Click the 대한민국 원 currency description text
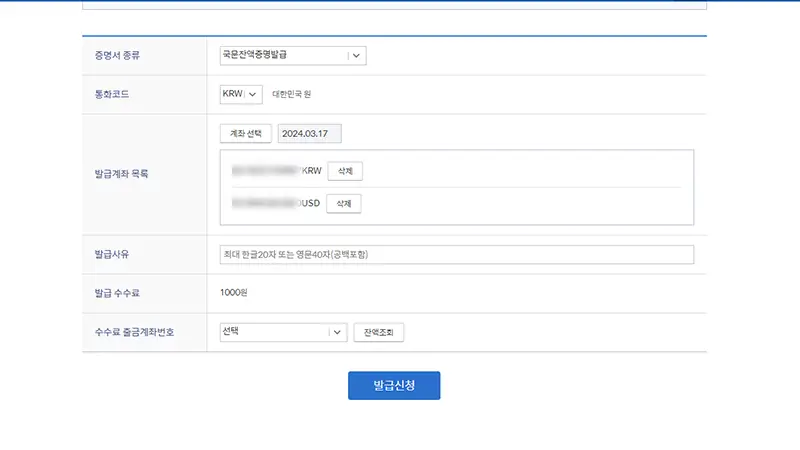 click(291, 94)
